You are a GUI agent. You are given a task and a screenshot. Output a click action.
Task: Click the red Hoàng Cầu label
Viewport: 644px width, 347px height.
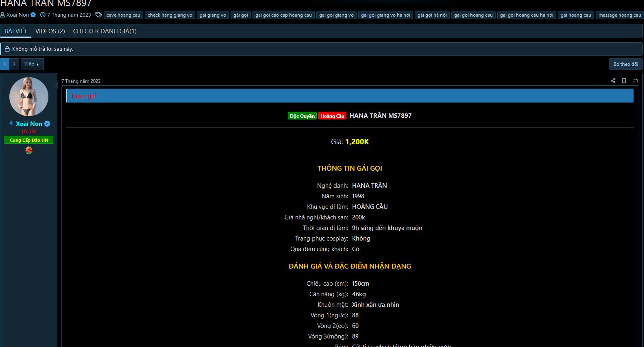tap(332, 116)
